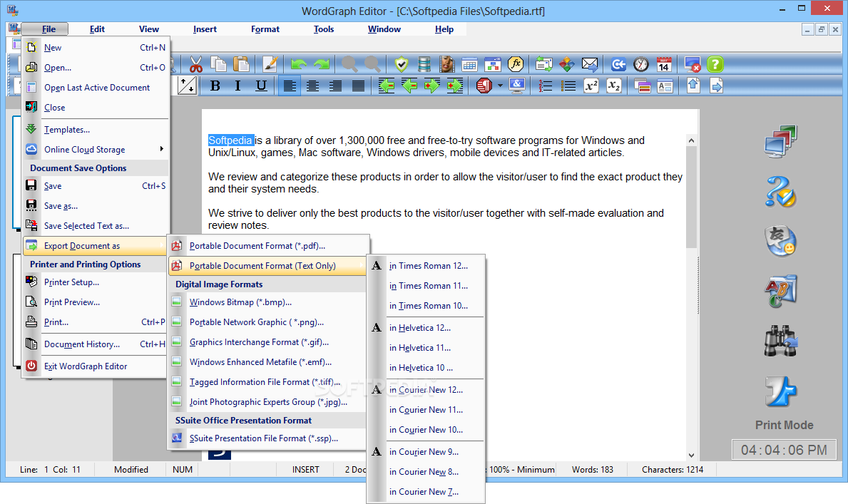Open the Tools menu
848x504 pixels.
323,29
